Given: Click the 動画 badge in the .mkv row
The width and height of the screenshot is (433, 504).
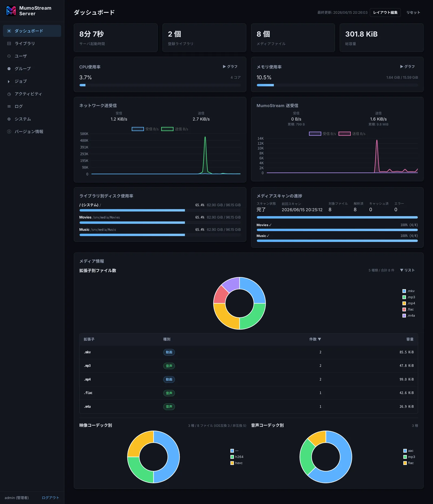Looking at the screenshot, I should click(169, 352).
